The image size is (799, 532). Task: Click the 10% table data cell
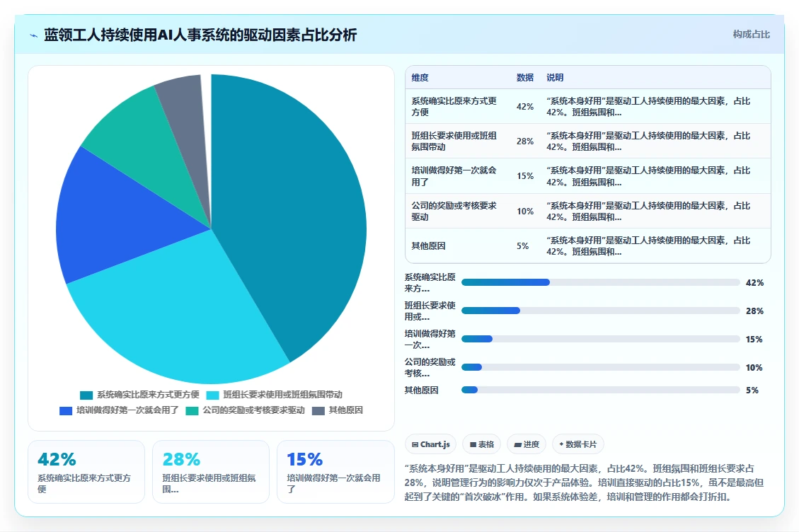[x=525, y=211]
